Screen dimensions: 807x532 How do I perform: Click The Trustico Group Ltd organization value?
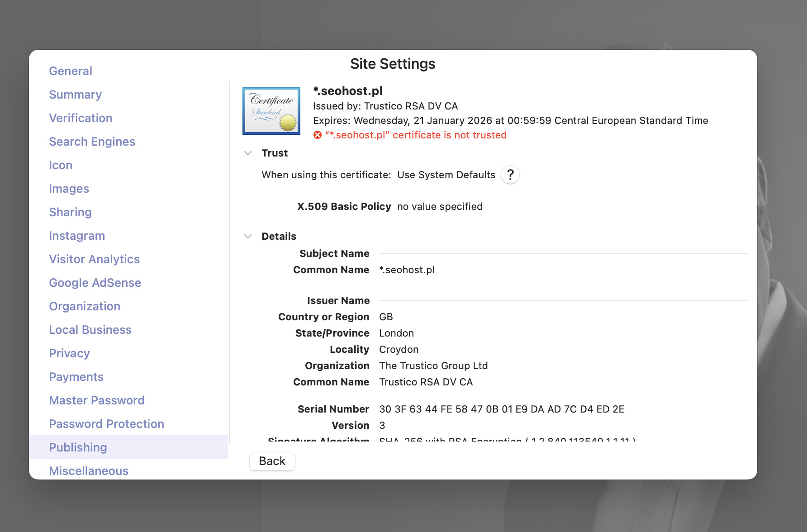(x=433, y=366)
